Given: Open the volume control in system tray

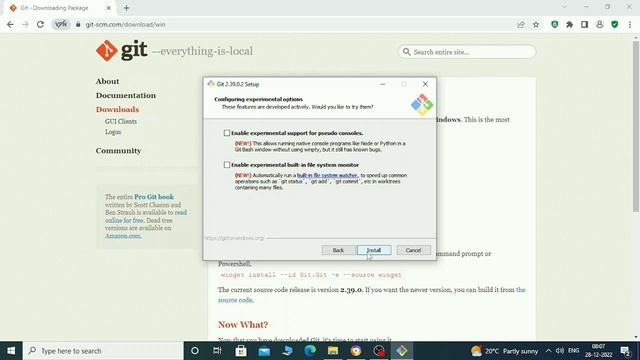Looking at the screenshot, I should coord(560,351).
